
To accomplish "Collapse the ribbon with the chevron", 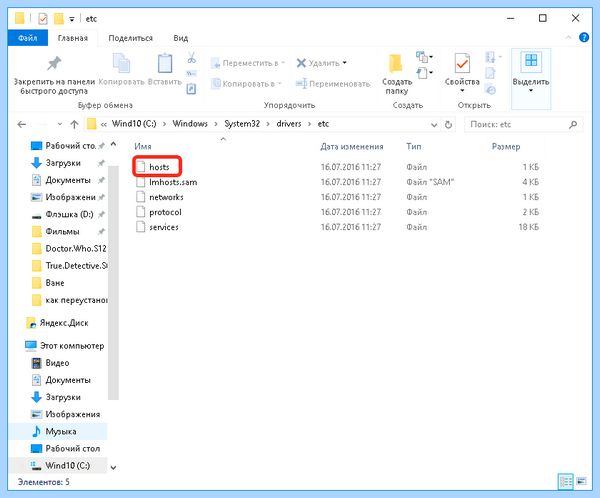I will 568,38.
